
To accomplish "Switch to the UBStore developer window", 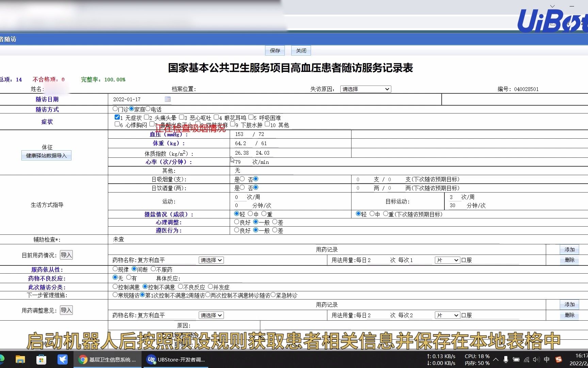I will (x=176, y=359).
